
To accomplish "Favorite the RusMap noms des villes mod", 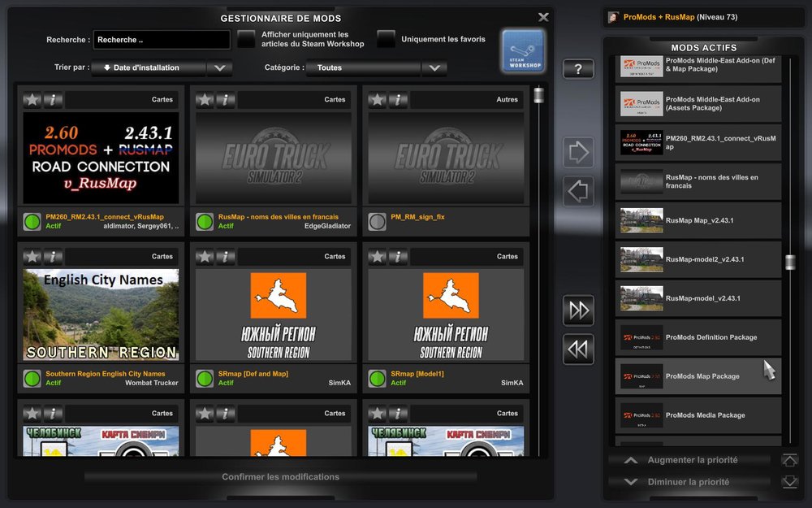I will pos(205,99).
